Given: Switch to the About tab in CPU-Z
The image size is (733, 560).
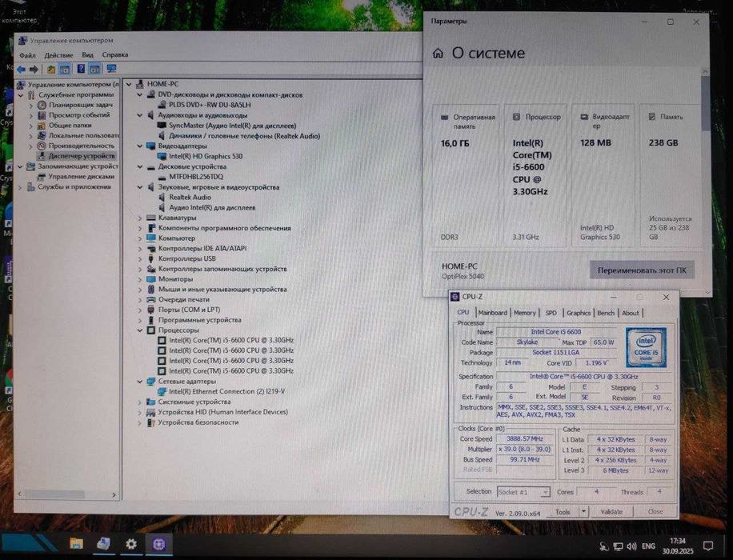Looking at the screenshot, I should point(630,313).
